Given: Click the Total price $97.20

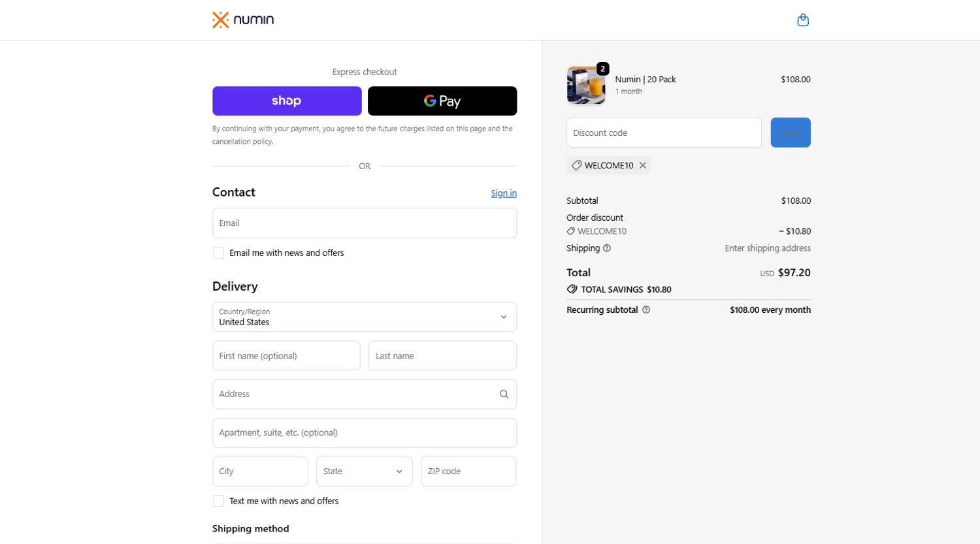Looking at the screenshot, I should coord(794,273).
